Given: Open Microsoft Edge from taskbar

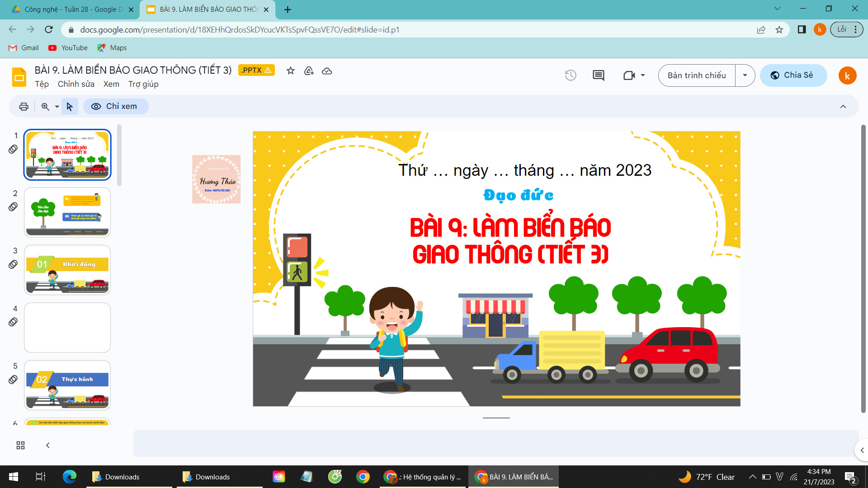Looking at the screenshot, I should coord(70,477).
